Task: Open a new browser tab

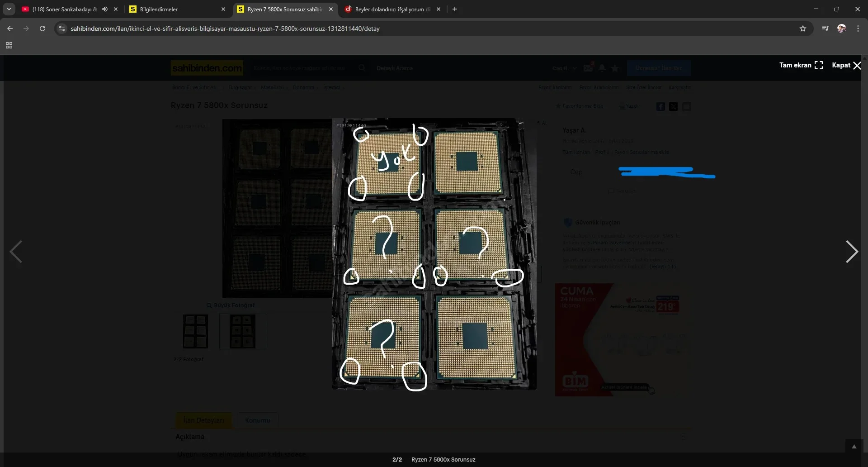Action: (455, 9)
